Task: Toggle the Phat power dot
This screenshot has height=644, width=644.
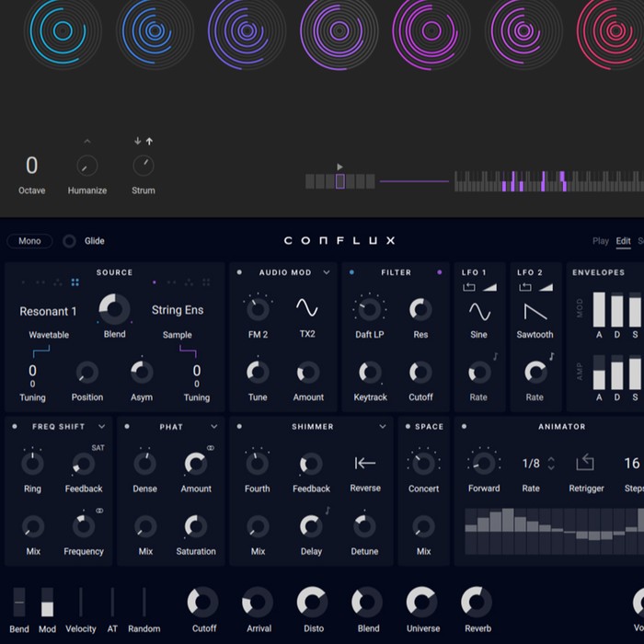Action: [x=127, y=426]
